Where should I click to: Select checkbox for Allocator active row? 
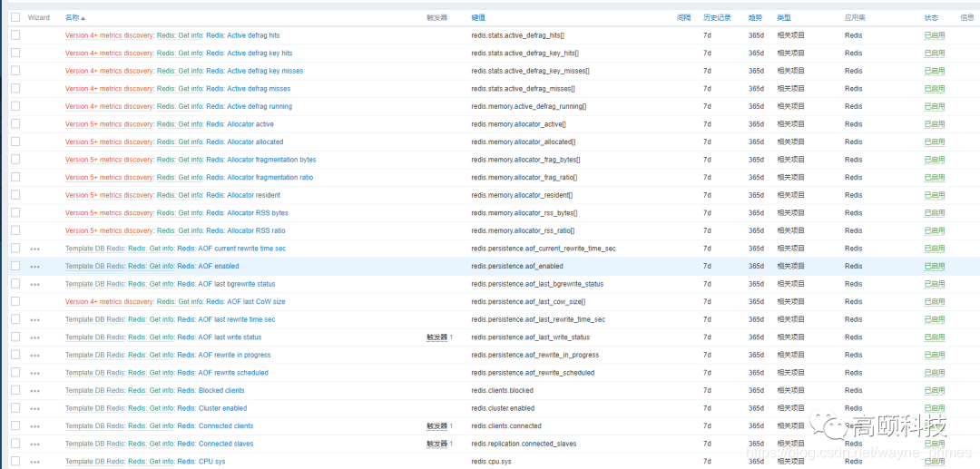tap(15, 124)
